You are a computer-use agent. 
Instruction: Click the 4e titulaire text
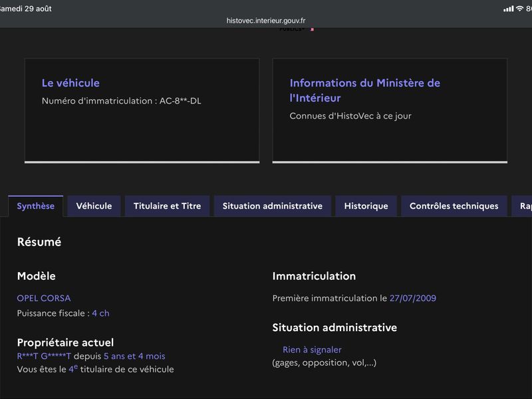click(121, 369)
